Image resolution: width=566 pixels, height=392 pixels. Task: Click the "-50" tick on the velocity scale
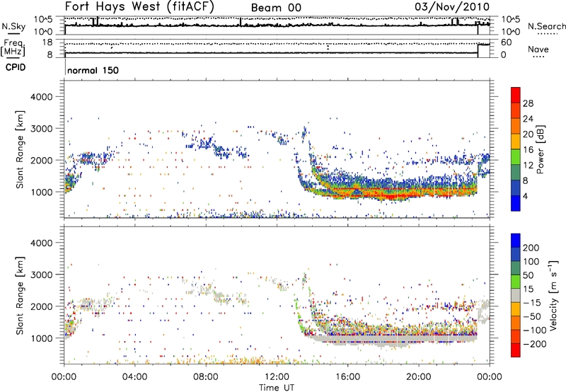click(532, 316)
